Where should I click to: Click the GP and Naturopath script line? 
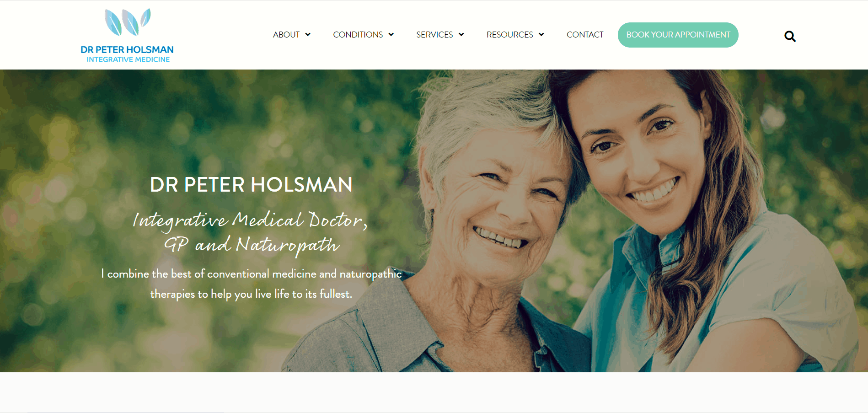click(252, 245)
